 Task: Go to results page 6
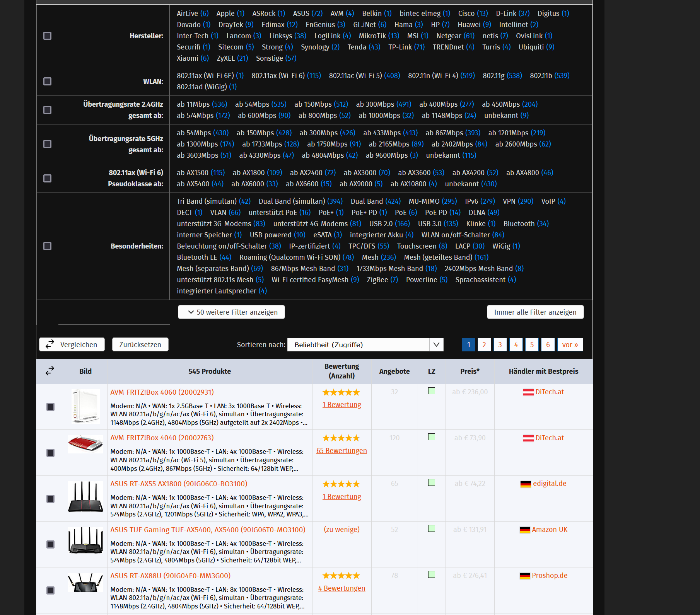coord(548,344)
